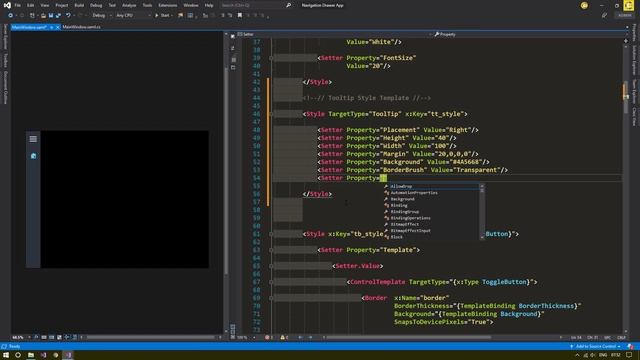Click the navigate backward toolbar icon
Image resolution: width=640 pixels, height=360 pixels.
coord(10,16)
